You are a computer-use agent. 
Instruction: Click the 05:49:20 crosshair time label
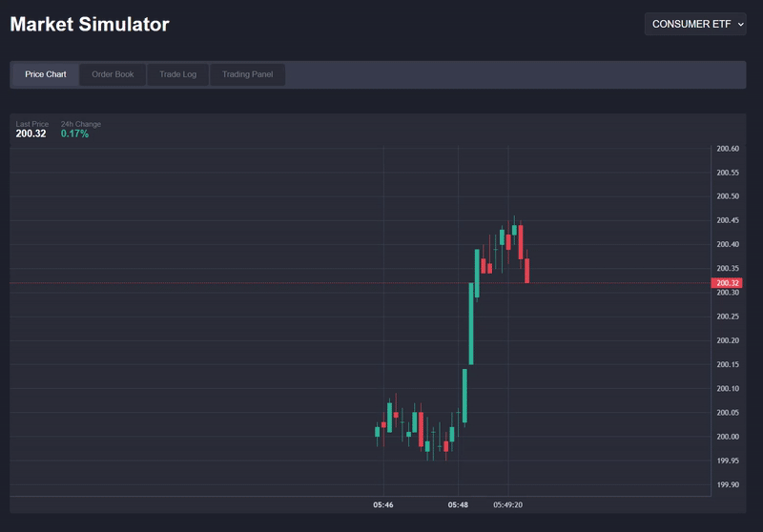[x=507, y=504]
